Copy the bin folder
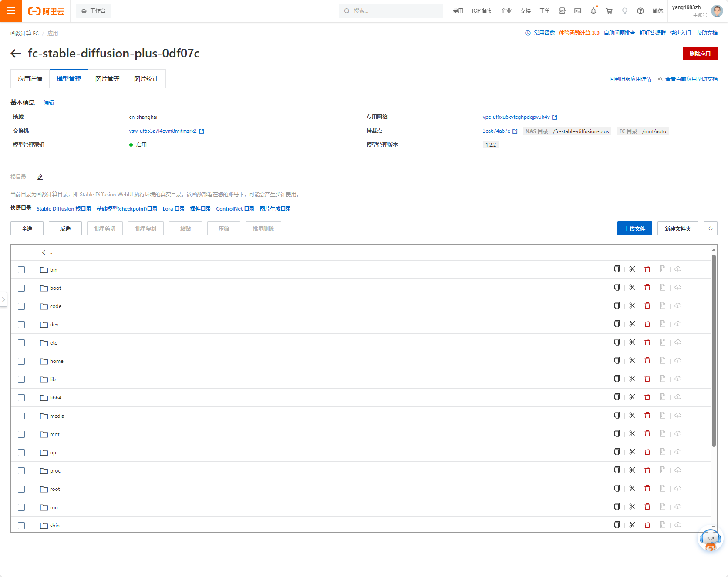Screen dimensions: 728x577 pyautogui.click(x=617, y=269)
